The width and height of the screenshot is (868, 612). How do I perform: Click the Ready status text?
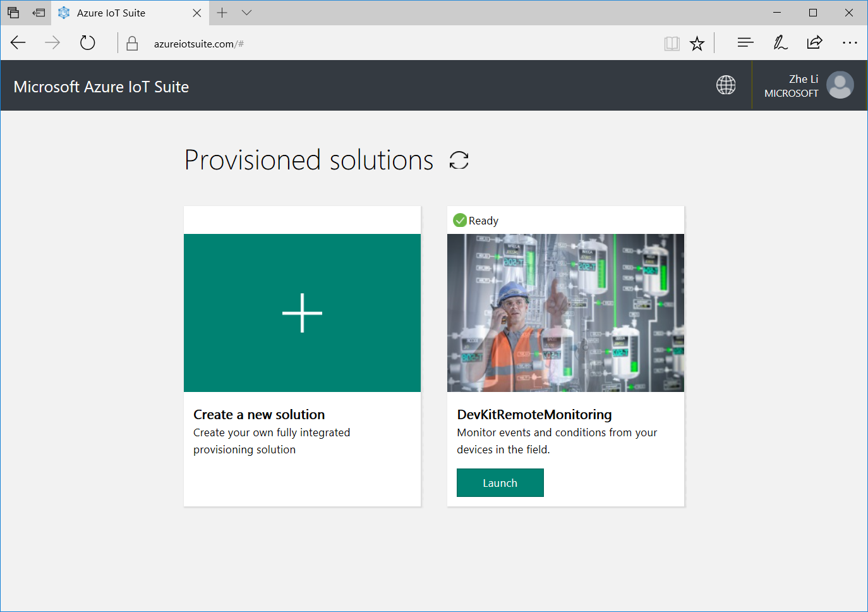[483, 221]
